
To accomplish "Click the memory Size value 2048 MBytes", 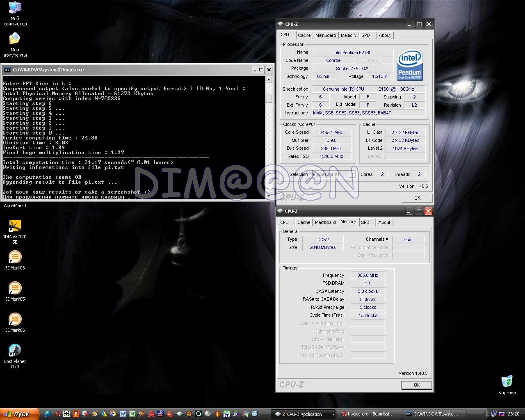I will (x=323, y=247).
